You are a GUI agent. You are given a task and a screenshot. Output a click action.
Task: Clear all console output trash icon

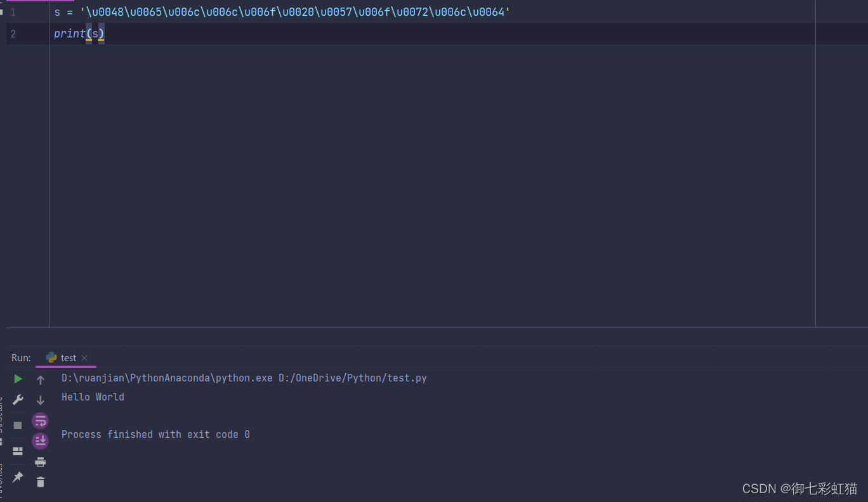click(41, 482)
